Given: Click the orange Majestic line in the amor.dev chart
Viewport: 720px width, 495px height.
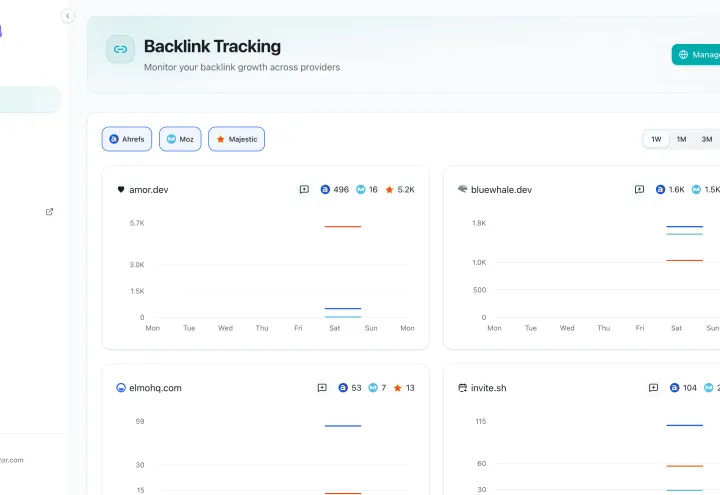Looking at the screenshot, I should [343, 226].
